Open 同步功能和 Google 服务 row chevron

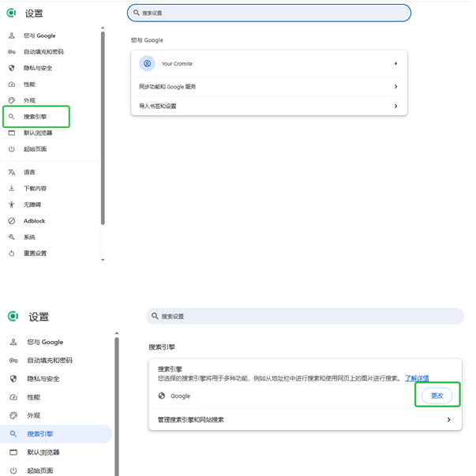395,86
